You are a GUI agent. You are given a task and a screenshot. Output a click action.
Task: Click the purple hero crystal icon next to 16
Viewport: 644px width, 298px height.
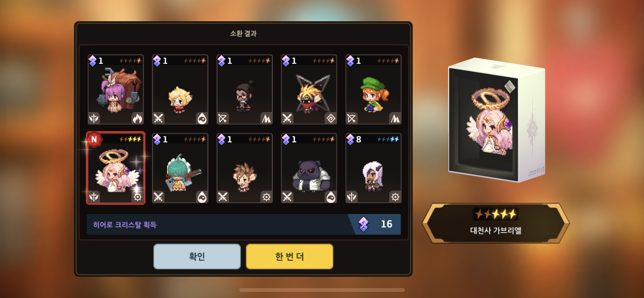point(364,224)
